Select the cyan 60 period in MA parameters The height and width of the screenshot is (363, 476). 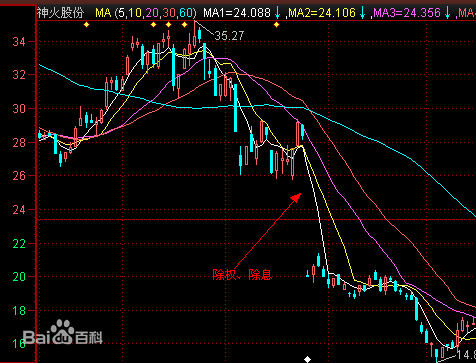(186, 13)
